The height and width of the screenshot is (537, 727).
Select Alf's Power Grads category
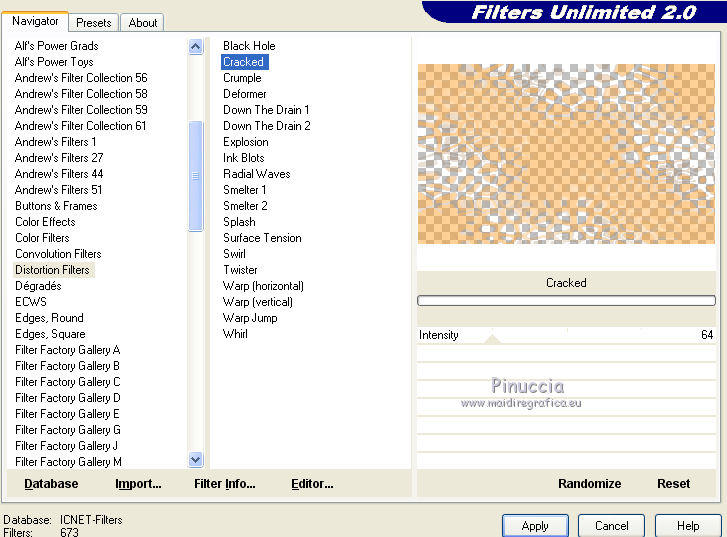tap(57, 46)
